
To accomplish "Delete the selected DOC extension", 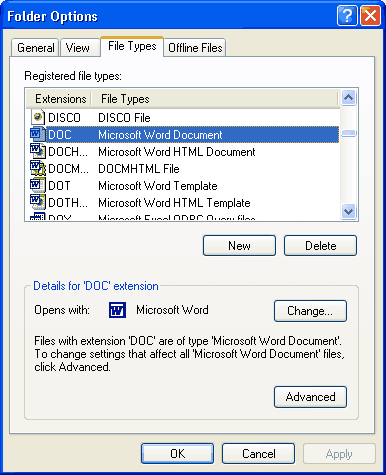I will tap(320, 246).
